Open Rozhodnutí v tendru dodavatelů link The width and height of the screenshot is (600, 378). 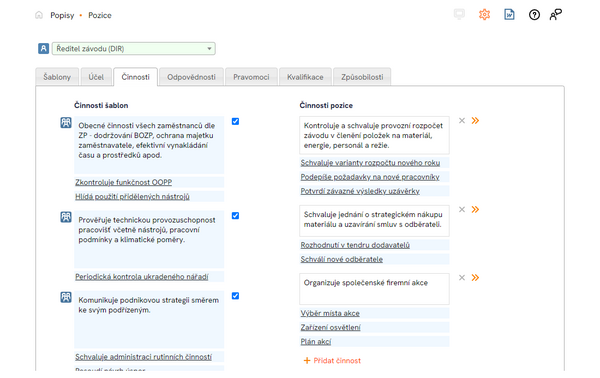click(x=355, y=245)
